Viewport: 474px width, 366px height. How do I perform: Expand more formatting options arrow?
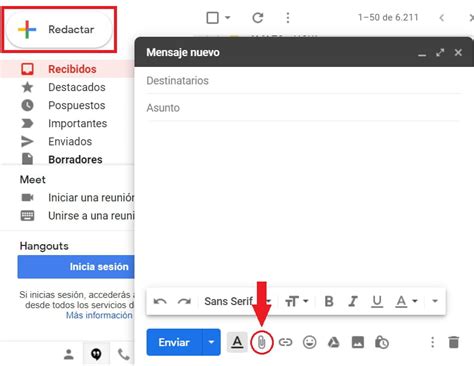click(x=435, y=301)
